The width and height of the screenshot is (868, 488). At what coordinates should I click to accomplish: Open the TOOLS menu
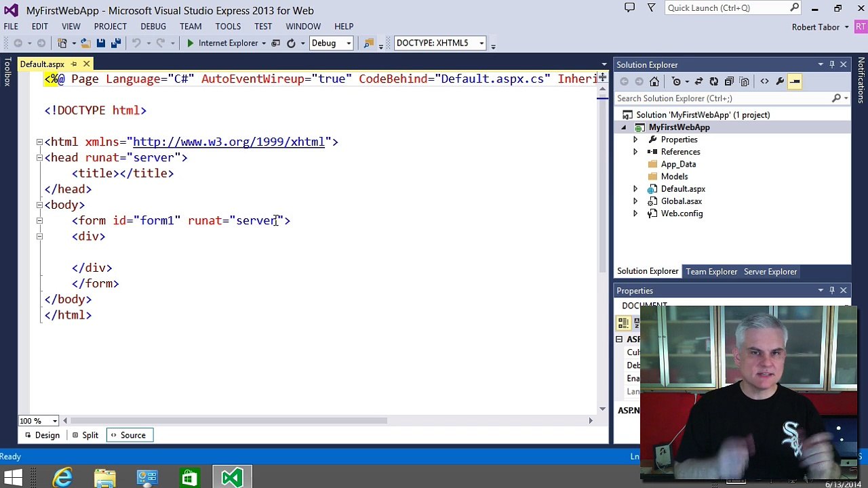[x=228, y=26]
